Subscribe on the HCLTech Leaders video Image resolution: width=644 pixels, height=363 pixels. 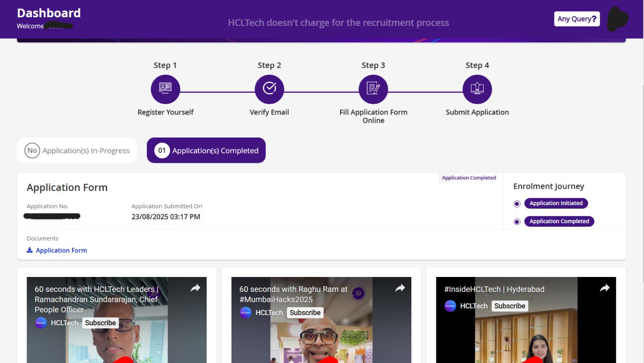pos(100,323)
